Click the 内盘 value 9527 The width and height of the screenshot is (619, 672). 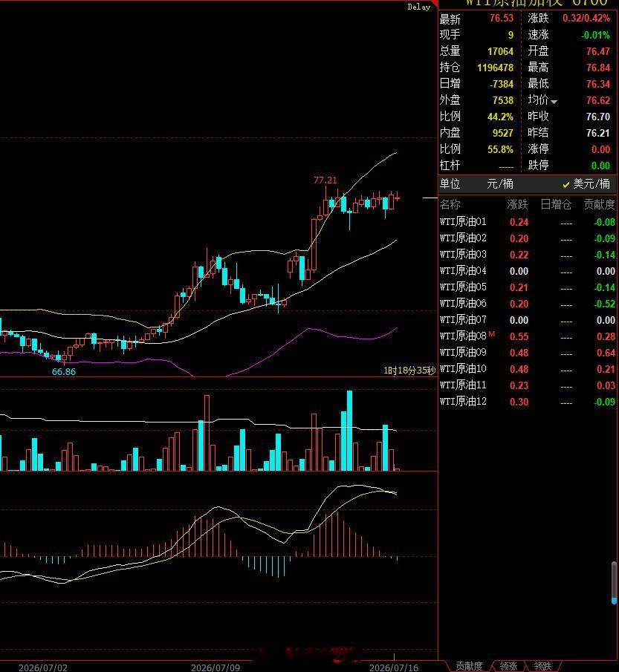point(503,133)
